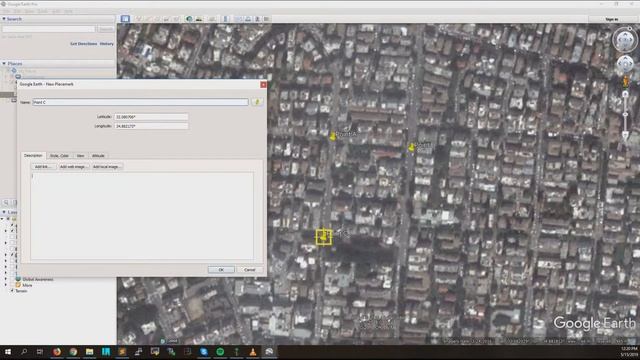640x360 pixels.
Task: Collapse the Layers panel header arrow
Action: [x=4, y=212]
